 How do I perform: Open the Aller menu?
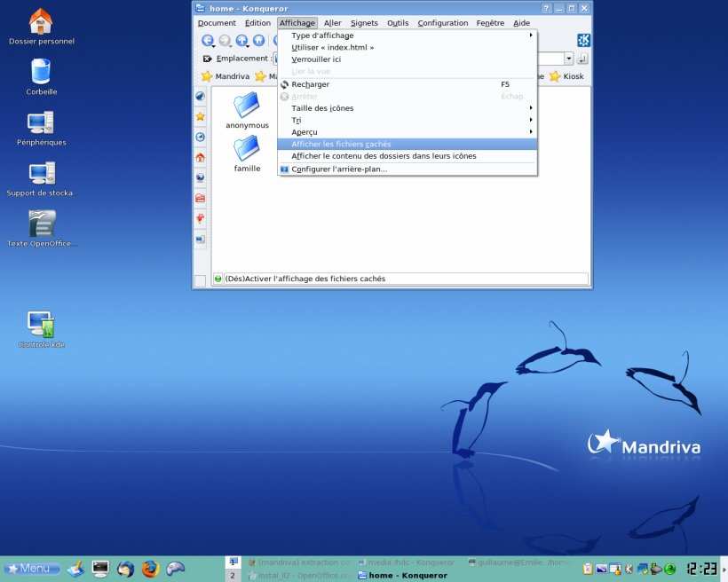(332, 23)
